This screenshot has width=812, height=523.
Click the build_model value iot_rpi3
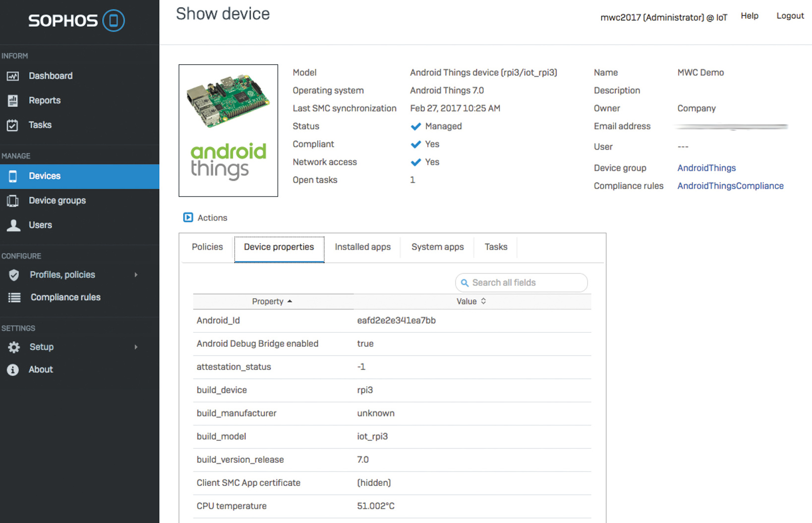point(372,437)
